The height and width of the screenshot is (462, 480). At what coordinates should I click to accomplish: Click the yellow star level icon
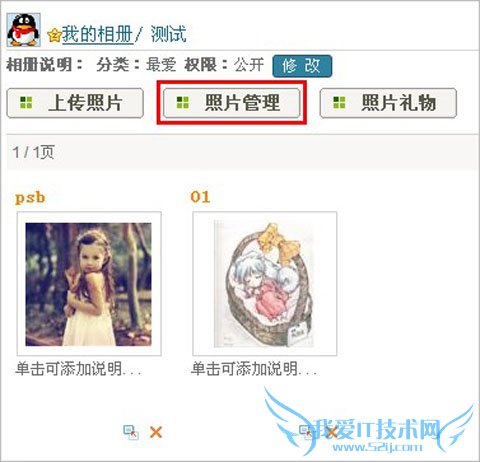point(54,35)
